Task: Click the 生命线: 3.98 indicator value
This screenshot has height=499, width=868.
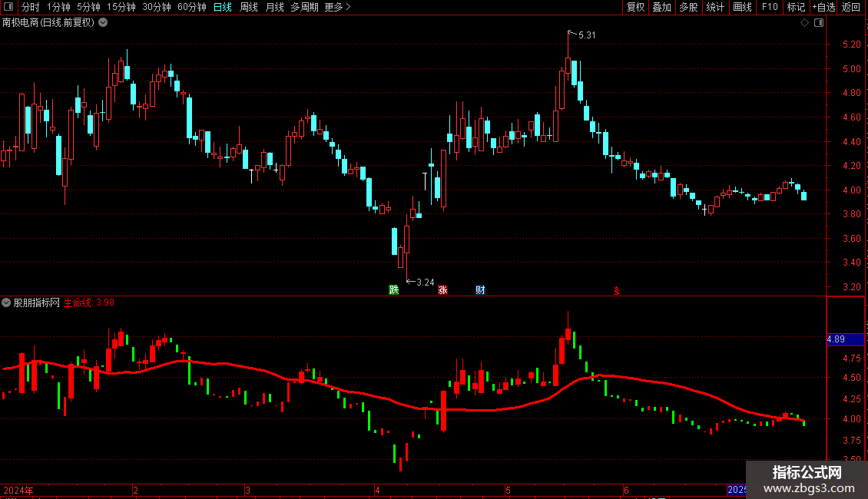Action: point(88,302)
